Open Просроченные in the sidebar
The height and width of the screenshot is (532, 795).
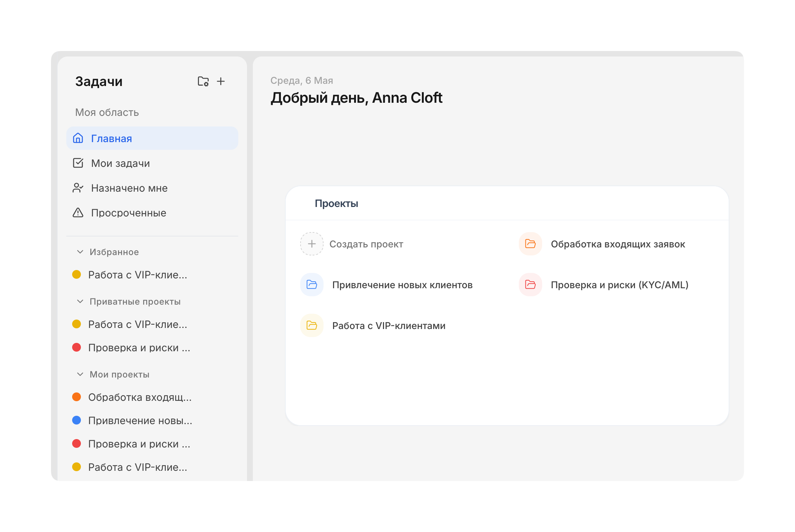(152, 212)
